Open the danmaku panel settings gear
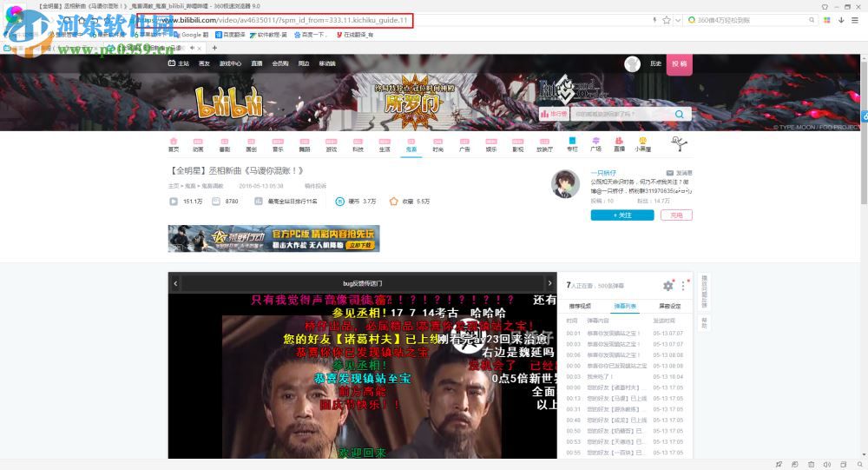Image resolution: width=868 pixels, height=470 pixels. [668, 286]
